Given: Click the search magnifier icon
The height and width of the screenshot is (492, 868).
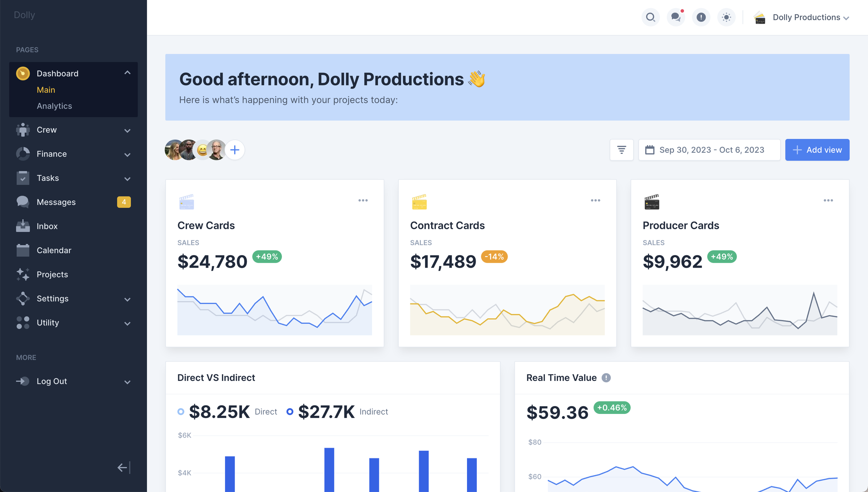Looking at the screenshot, I should (x=650, y=17).
